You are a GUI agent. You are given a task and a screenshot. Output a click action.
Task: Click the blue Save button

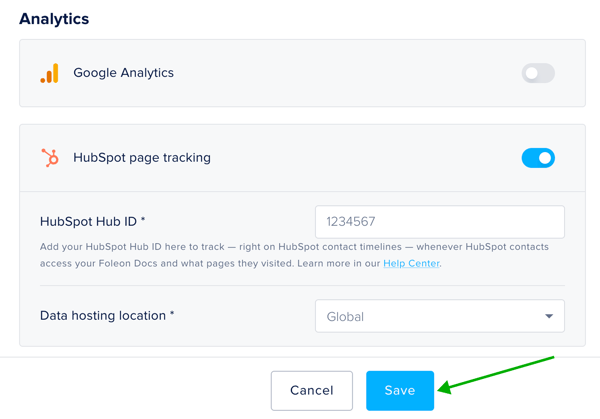pyautogui.click(x=399, y=390)
